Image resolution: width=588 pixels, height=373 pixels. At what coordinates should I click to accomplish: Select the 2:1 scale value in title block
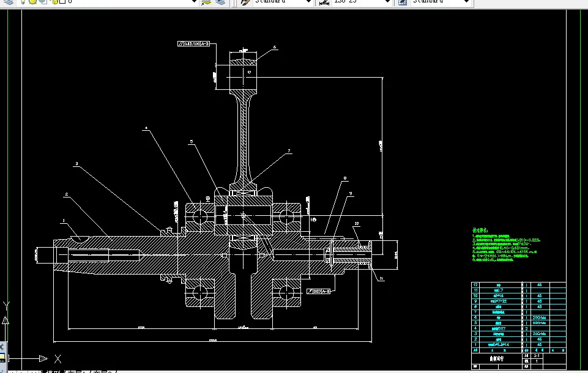point(537,356)
